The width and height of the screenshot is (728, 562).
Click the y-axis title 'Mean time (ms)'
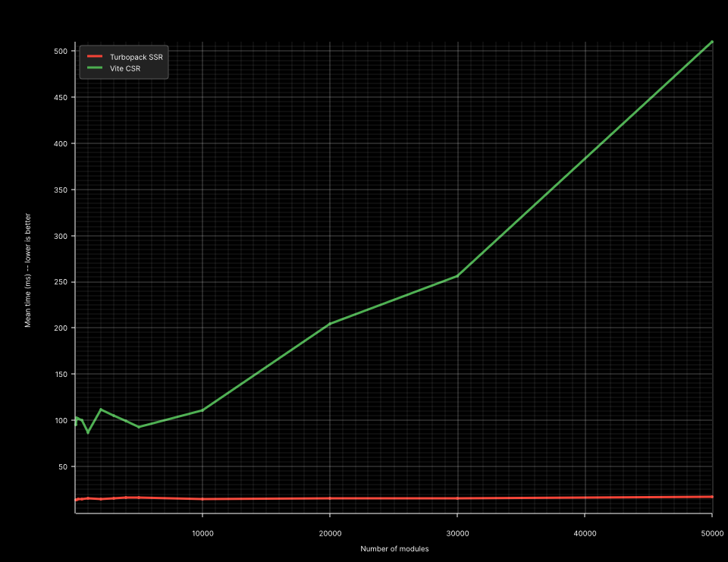pos(28,270)
